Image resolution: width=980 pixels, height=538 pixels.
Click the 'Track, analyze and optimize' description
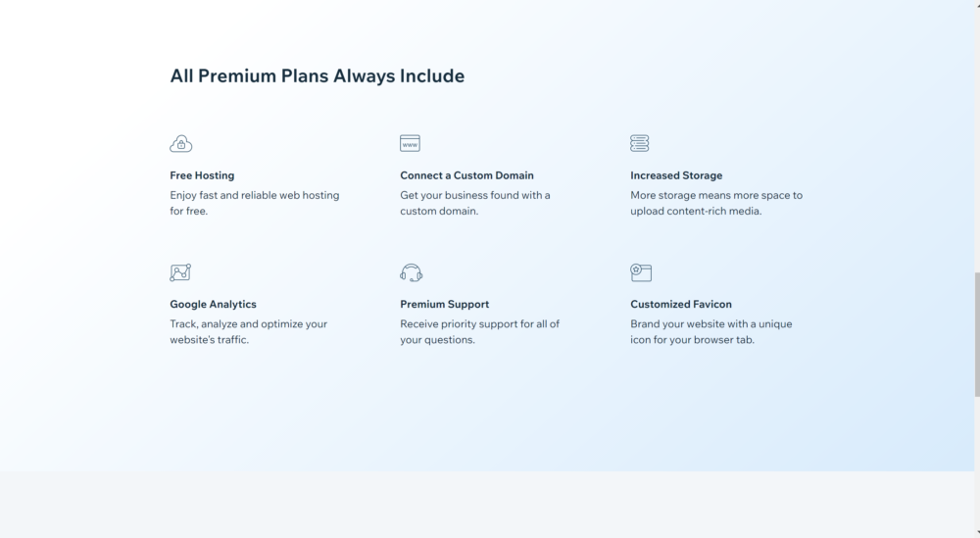[x=249, y=332]
